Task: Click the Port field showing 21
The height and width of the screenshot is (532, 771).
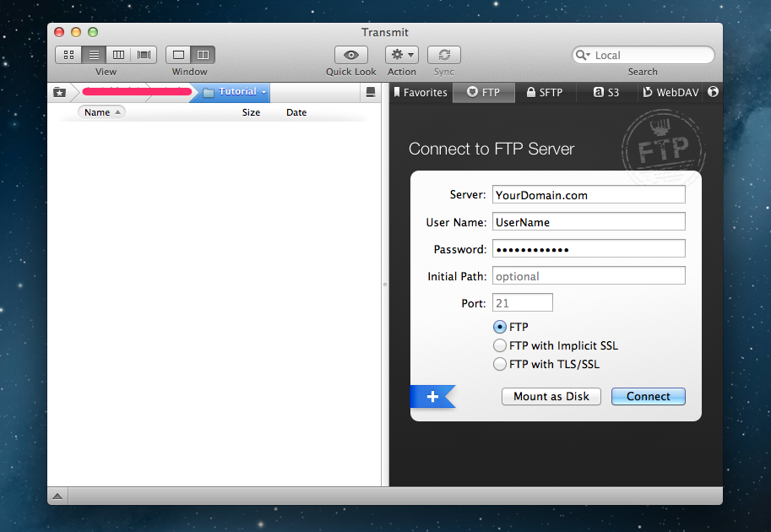Action: coord(523,303)
